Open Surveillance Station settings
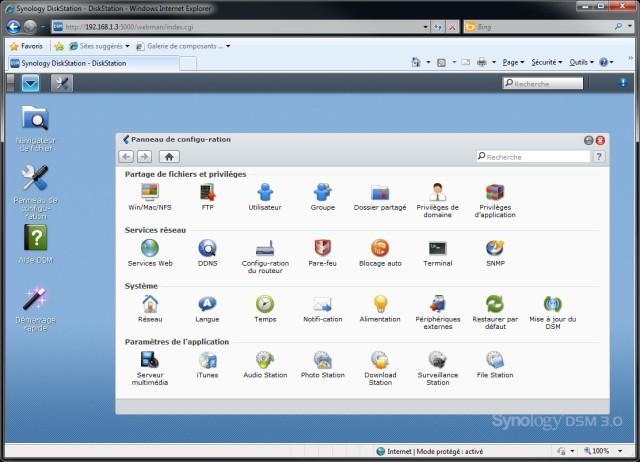 click(x=438, y=368)
